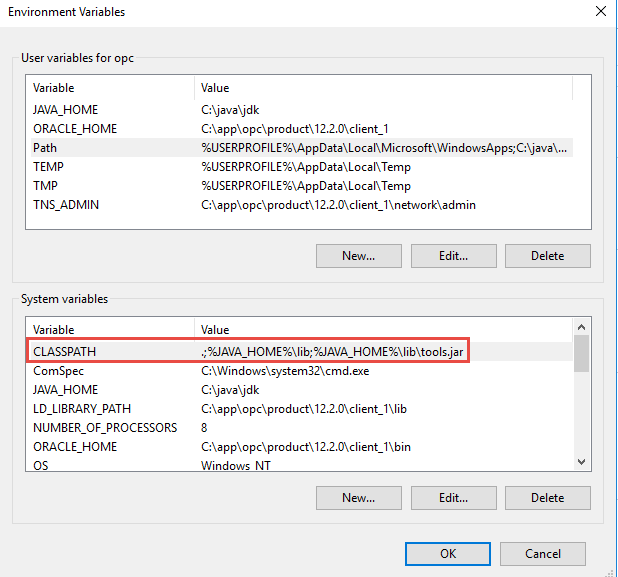Select the LD_LIBRARY_PATH system variable
The image size is (618, 577).
point(81,409)
